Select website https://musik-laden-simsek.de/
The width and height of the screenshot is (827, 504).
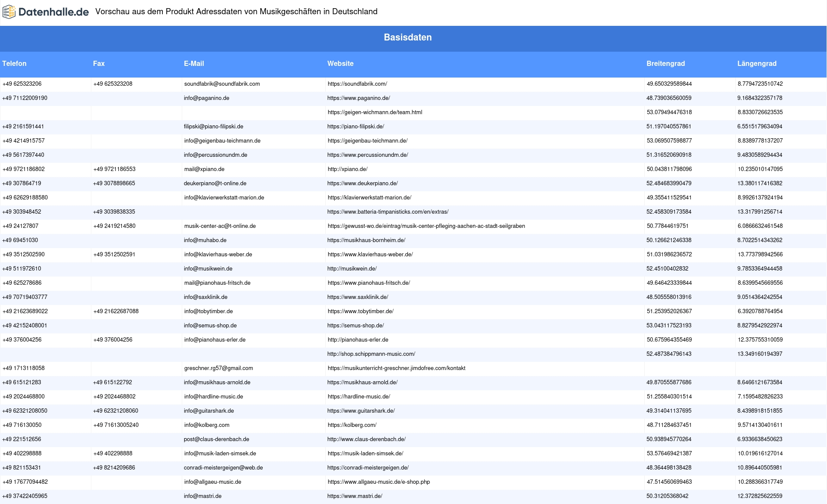pyautogui.click(x=365, y=454)
